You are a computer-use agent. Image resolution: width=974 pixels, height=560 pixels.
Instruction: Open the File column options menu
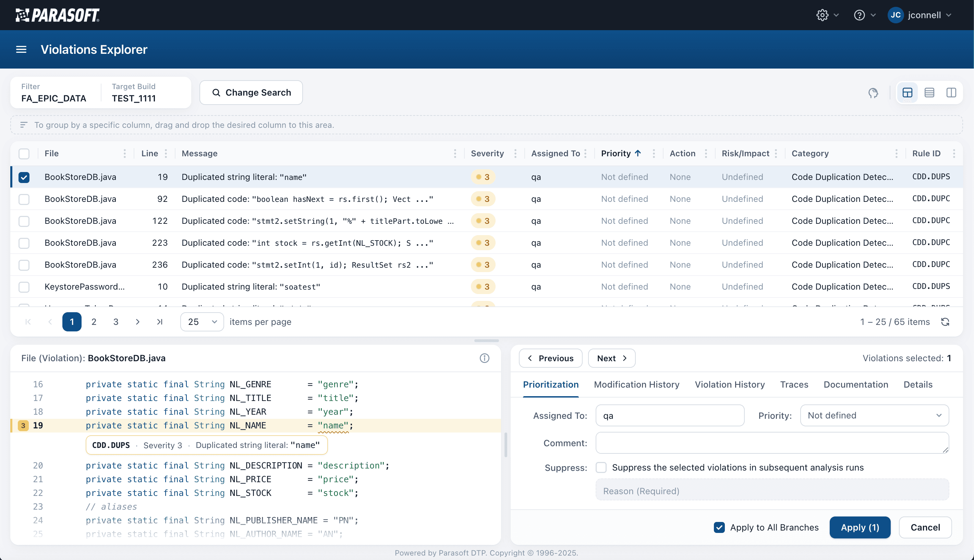(125, 154)
